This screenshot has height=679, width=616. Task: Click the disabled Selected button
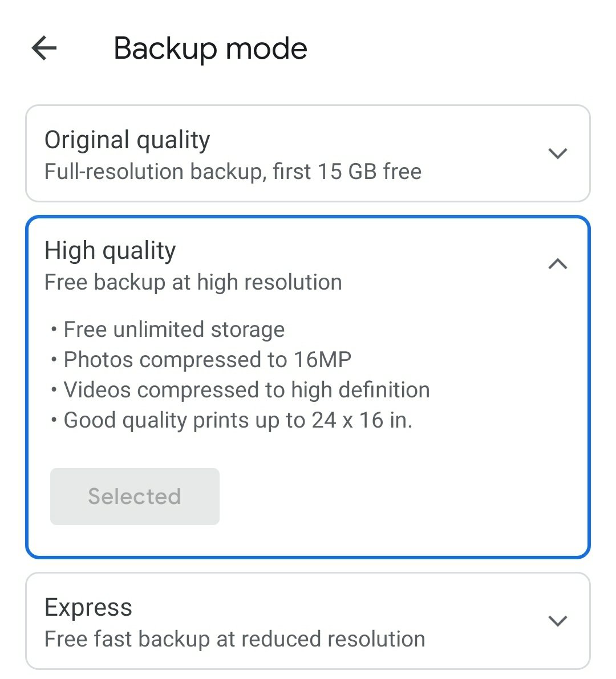[135, 497]
